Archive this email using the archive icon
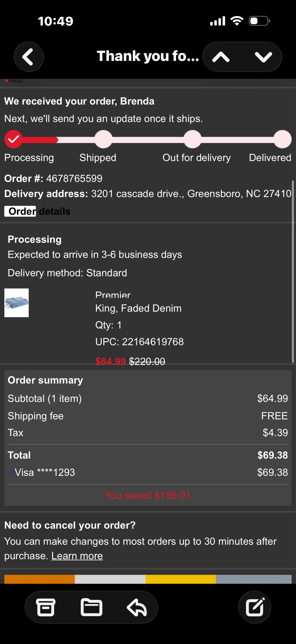The width and height of the screenshot is (296, 644). click(x=45, y=607)
